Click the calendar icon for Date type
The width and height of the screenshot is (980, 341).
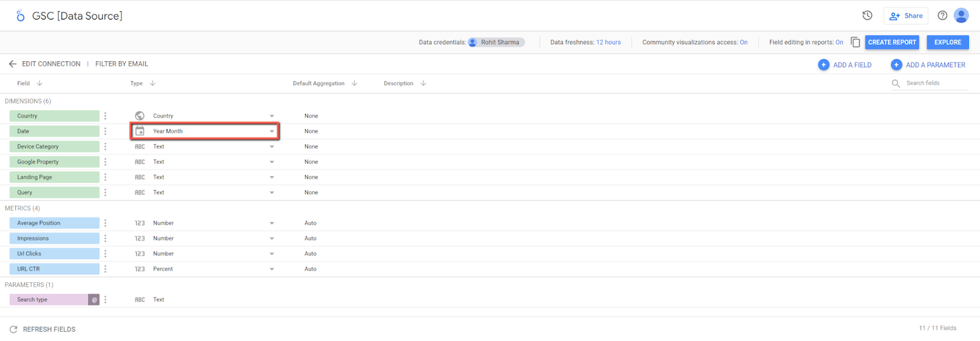[x=140, y=131]
